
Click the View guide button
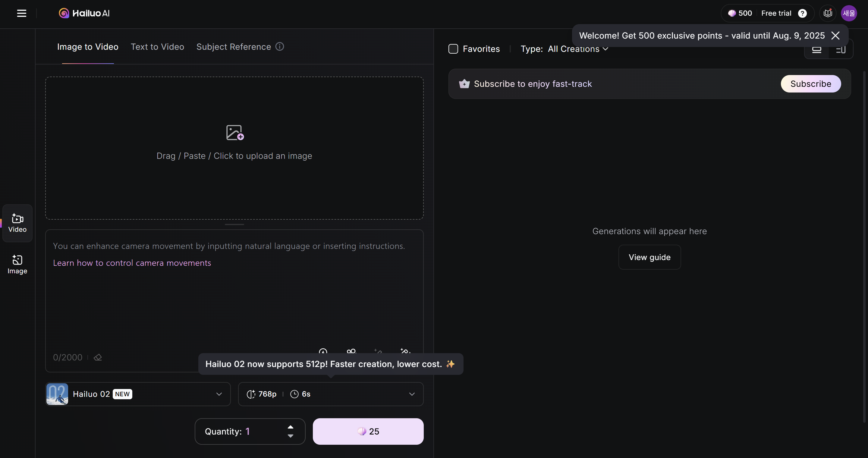[x=649, y=257]
